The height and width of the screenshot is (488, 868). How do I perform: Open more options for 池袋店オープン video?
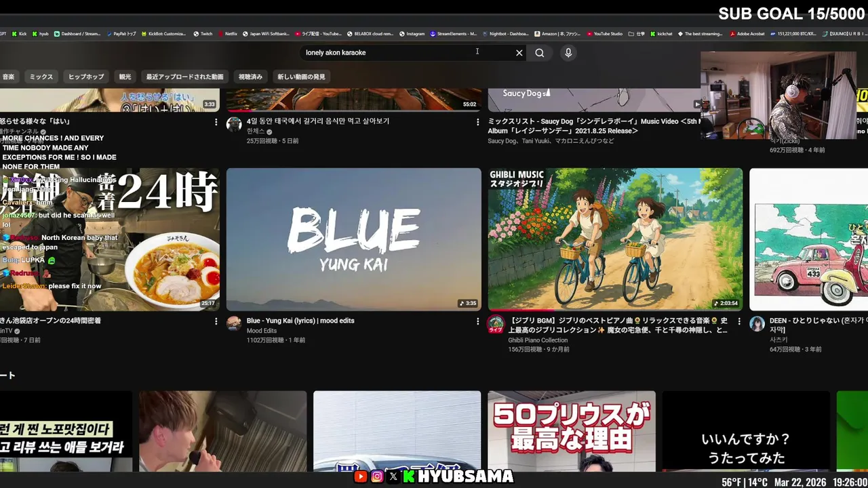216,321
